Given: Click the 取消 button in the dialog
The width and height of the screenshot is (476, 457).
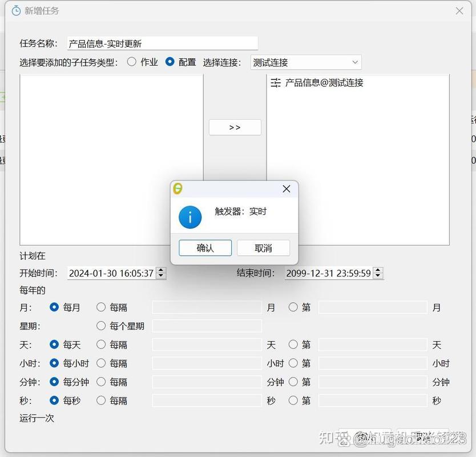Looking at the screenshot, I should [x=264, y=248].
